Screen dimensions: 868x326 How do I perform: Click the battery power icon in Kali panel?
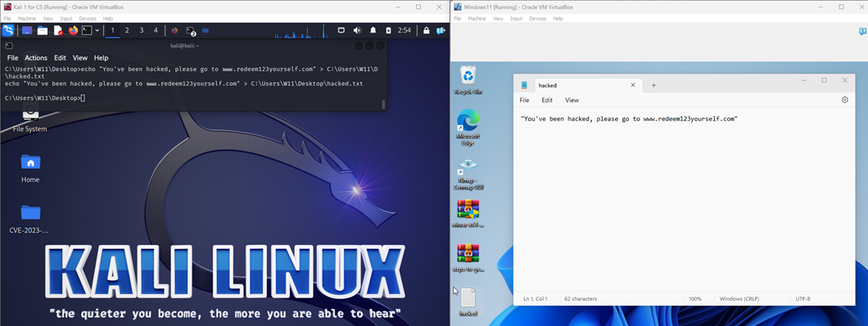[x=388, y=30]
